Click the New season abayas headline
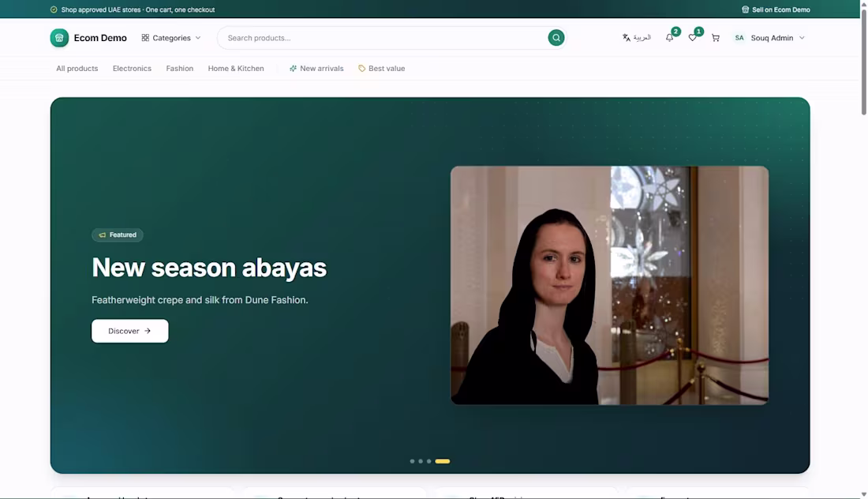This screenshot has width=868, height=499. pos(209,268)
